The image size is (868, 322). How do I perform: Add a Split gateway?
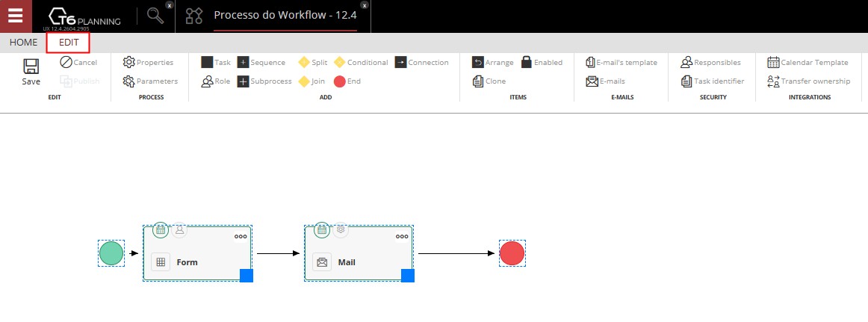[x=313, y=63]
